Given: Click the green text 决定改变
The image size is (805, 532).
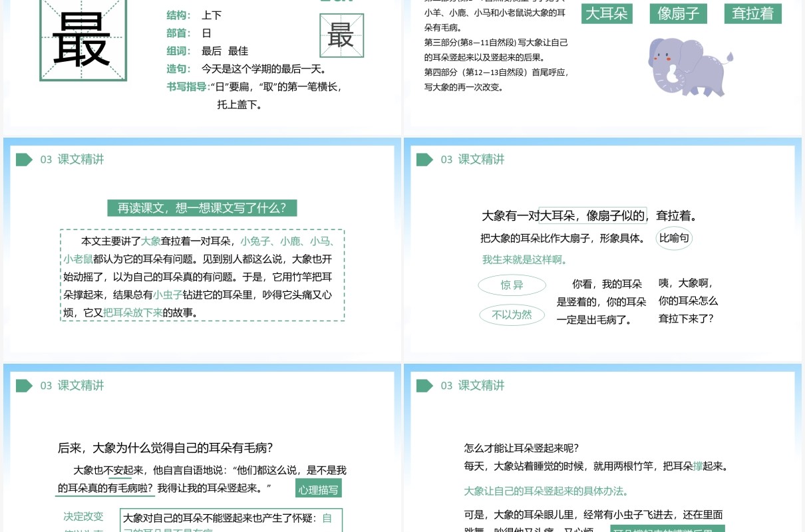Looking at the screenshot, I should [x=83, y=517].
